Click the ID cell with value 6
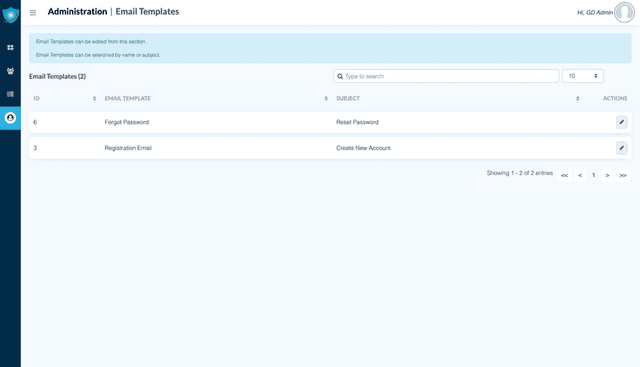The height and width of the screenshot is (367, 640). (x=35, y=122)
